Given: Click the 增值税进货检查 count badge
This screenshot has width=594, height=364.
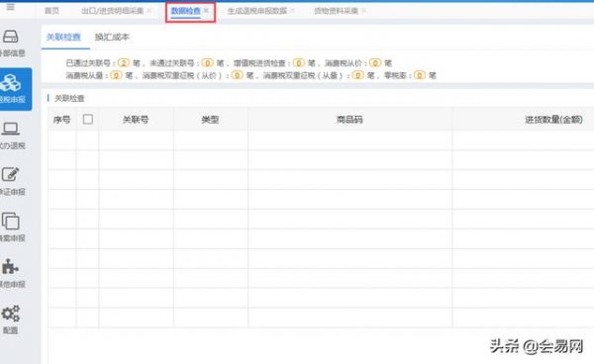Looking at the screenshot, I should point(299,63).
